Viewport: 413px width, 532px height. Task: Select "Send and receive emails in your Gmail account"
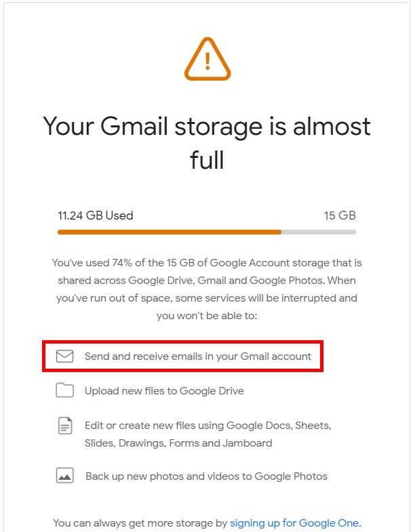pyautogui.click(x=197, y=356)
